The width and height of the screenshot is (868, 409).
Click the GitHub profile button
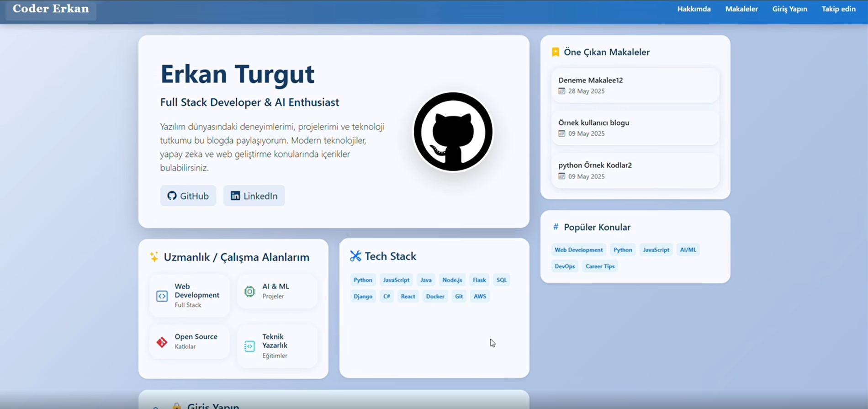(x=188, y=196)
